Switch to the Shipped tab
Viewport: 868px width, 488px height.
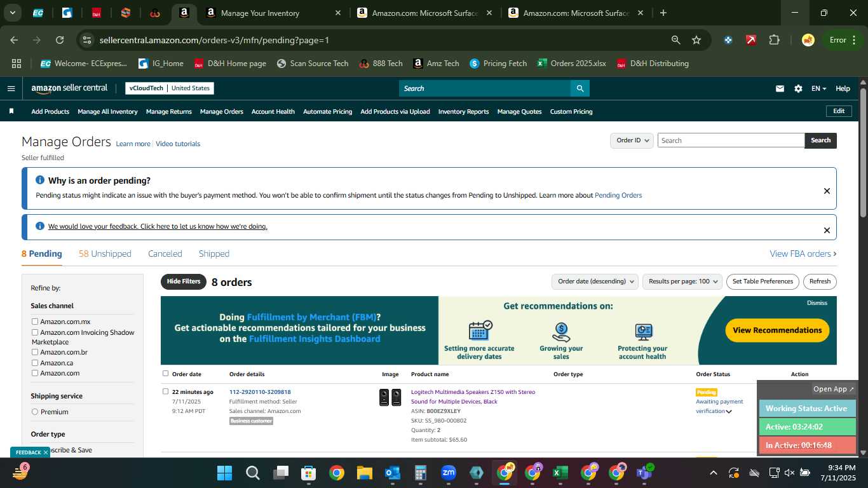click(214, 254)
